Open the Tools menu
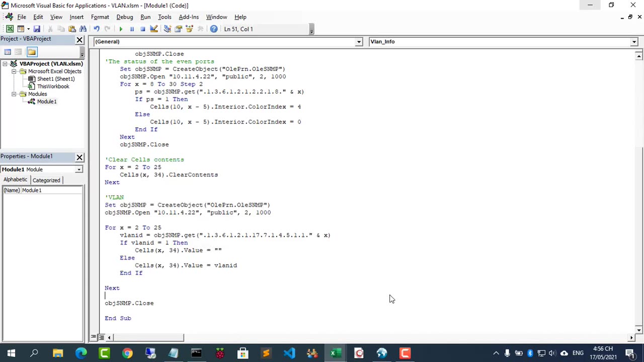The width and height of the screenshot is (644, 362). (x=165, y=17)
